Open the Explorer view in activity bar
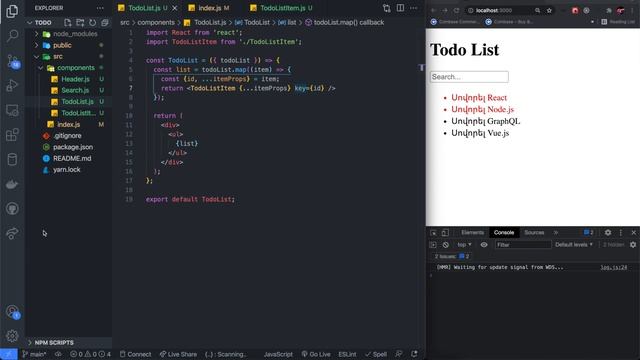This screenshot has height=360, width=640. click(x=12, y=11)
